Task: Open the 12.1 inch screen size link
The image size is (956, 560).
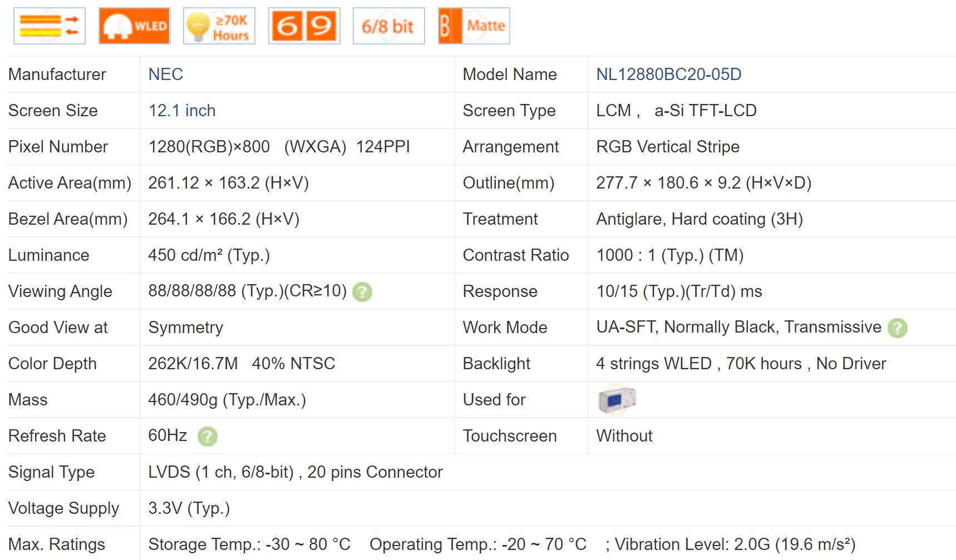Action: (x=182, y=111)
